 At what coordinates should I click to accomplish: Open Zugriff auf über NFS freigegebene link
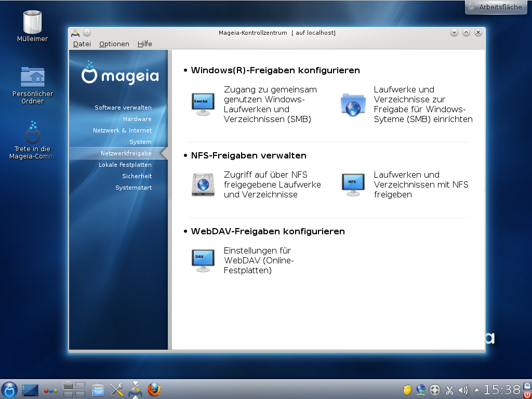[272, 184]
